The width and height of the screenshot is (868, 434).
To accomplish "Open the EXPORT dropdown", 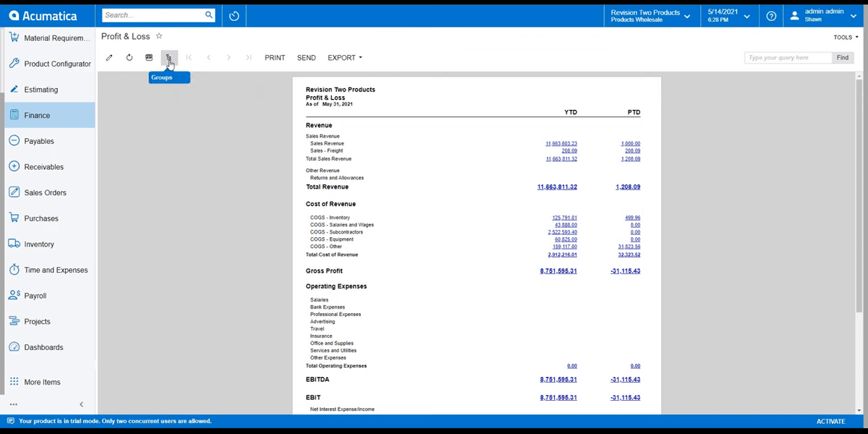I will (x=344, y=57).
